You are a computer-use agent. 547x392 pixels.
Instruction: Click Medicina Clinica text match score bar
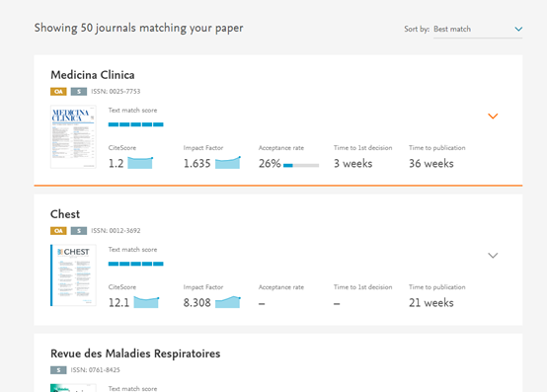pyautogui.click(x=135, y=124)
